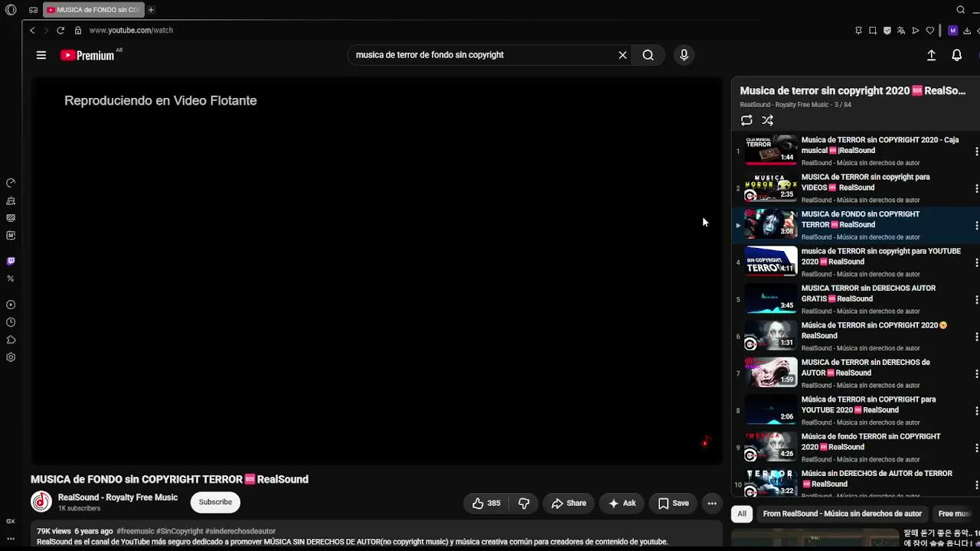The height and width of the screenshot is (551, 980).
Task: Open the browser downloads icon
Action: (x=967, y=31)
